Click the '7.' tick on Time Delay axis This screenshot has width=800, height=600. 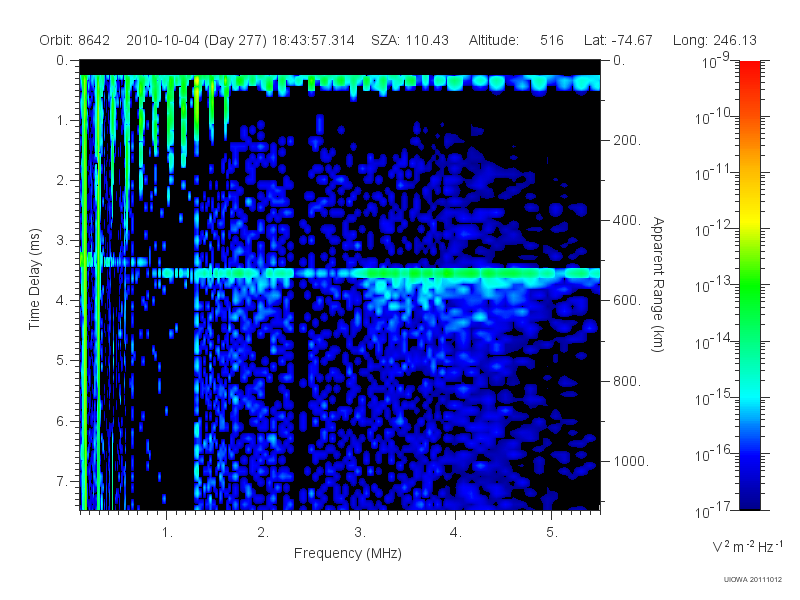point(62,482)
